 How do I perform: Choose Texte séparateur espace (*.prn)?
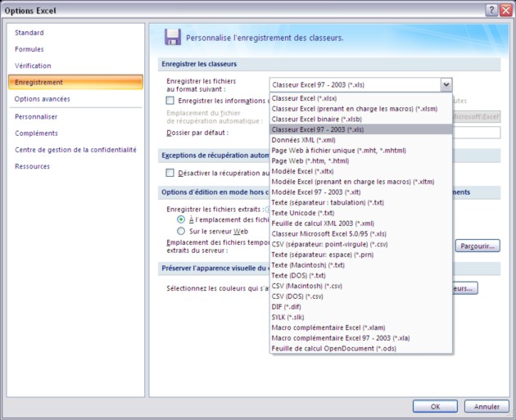[x=360, y=255]
